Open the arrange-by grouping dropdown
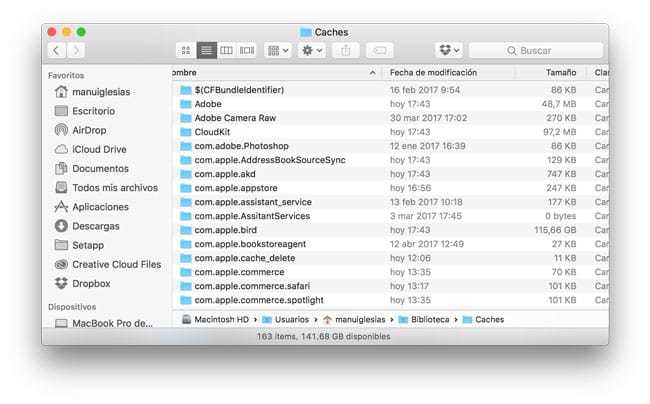650x404 pixels. (278, 51)
